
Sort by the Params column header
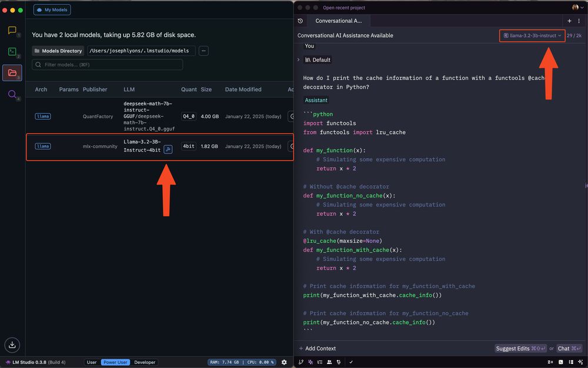pos(69,89)
